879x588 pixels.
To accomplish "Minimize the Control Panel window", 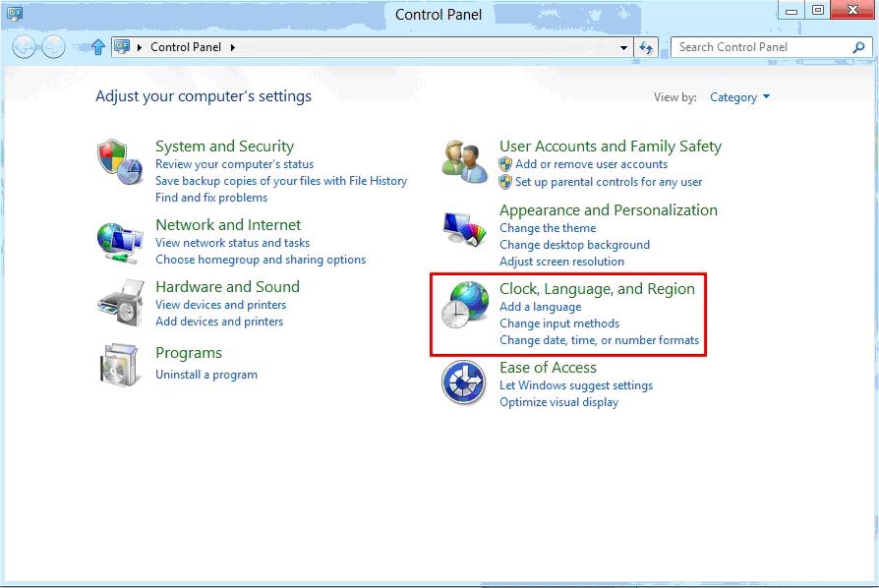I will [x=791, y=10].
